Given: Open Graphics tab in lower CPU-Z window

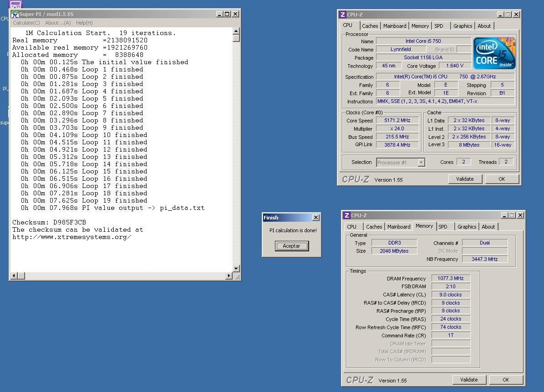Looking at the screenshot, I should pos(467,227).
